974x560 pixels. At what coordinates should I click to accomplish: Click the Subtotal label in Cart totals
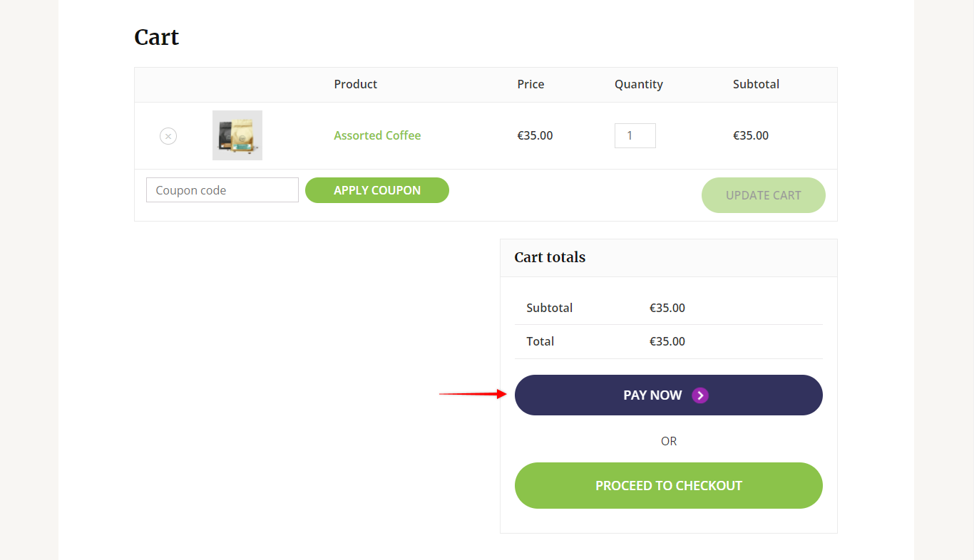550,308
